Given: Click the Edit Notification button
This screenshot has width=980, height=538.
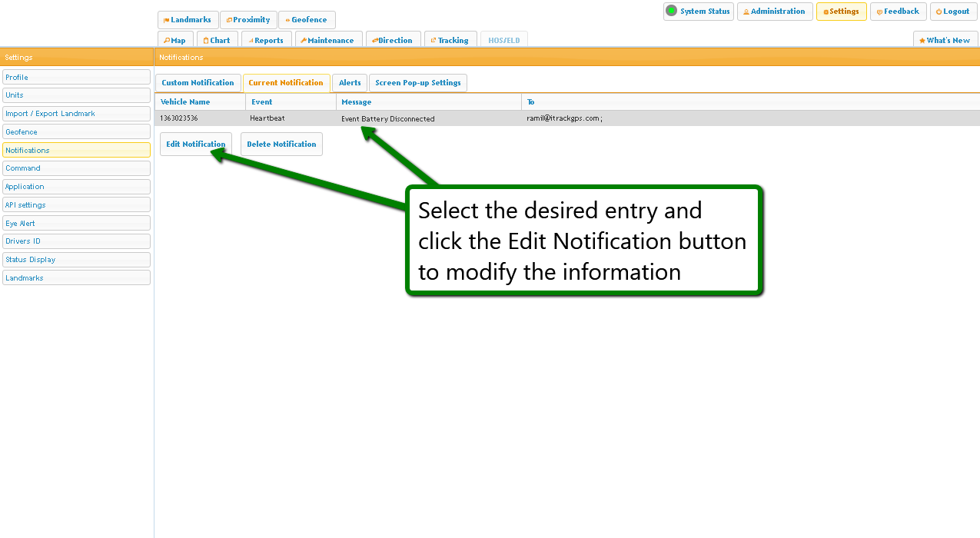Looking at the screenshot, I should point(195,144).
